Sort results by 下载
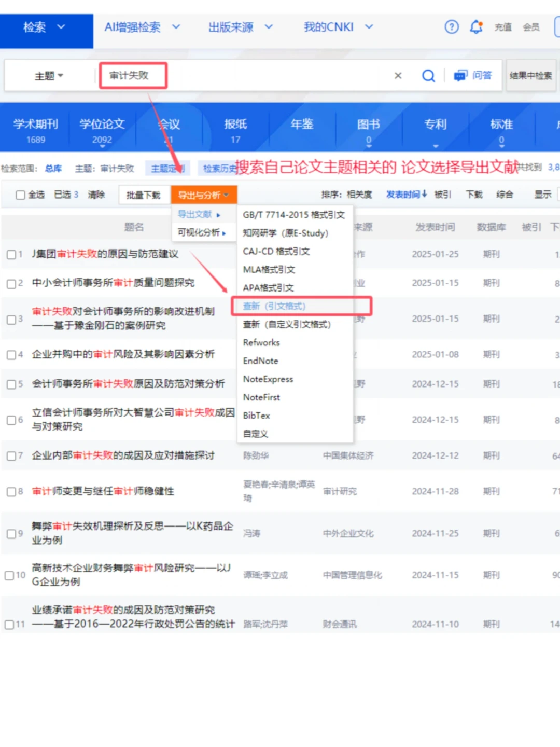 pos(474,195)
